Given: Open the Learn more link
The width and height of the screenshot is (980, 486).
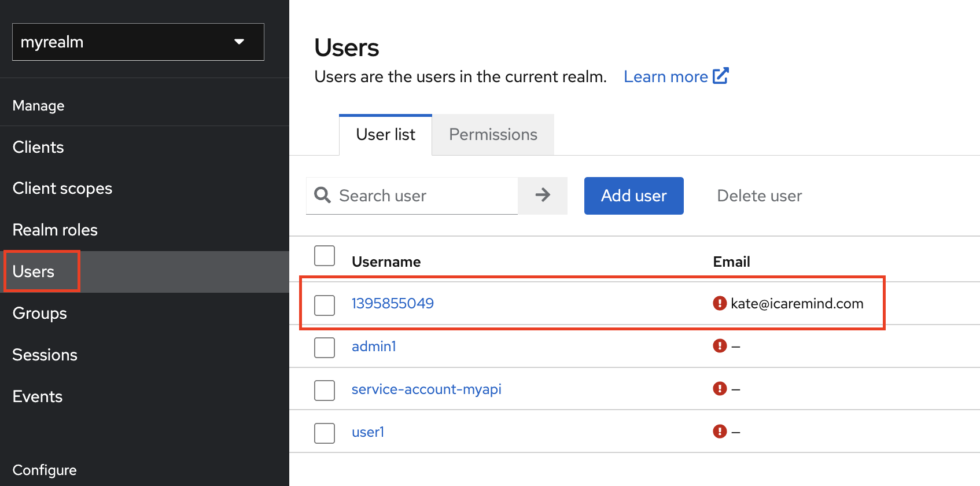Looking at the screenshot, I should pos(665,77).
